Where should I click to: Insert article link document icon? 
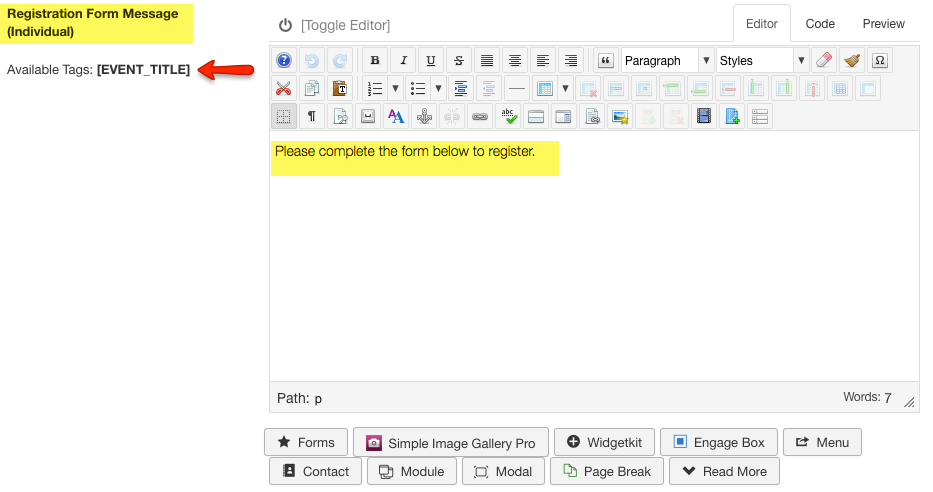tap(591, 117)
